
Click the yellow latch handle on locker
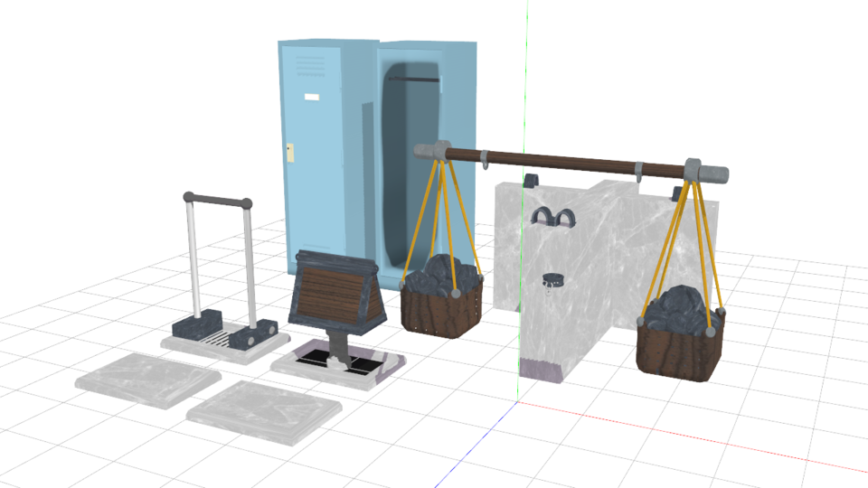coord(290,152)
